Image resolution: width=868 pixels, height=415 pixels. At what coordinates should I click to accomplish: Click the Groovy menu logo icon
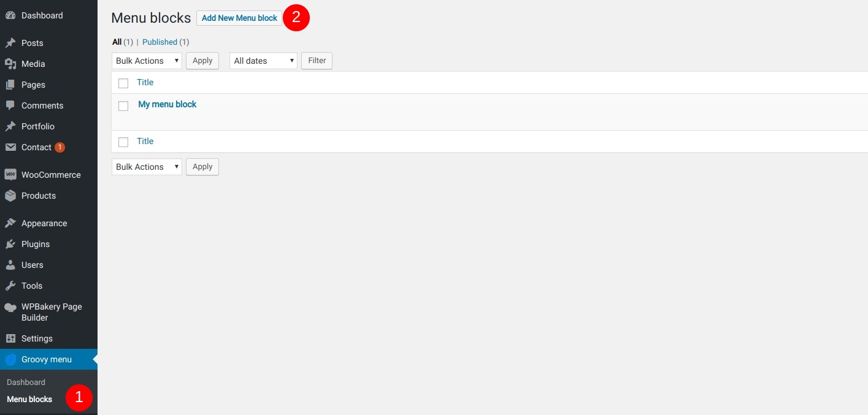10,359
